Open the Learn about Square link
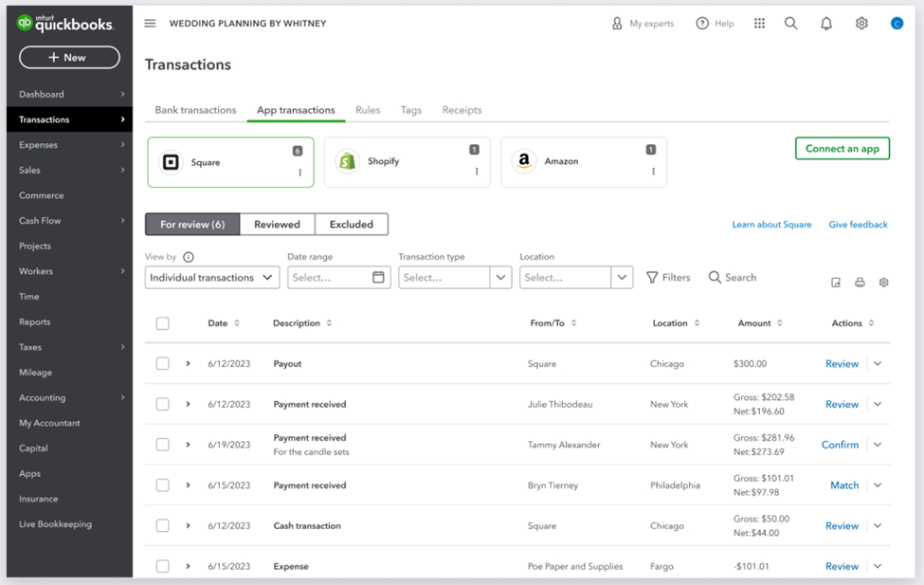Screen dimensions: 924x585 coord(771,225)
